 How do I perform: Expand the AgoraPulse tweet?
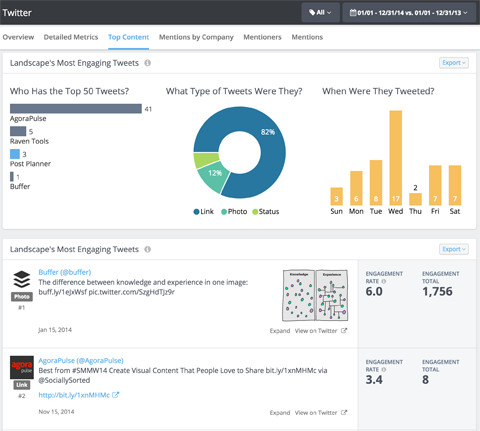[280, 413]
